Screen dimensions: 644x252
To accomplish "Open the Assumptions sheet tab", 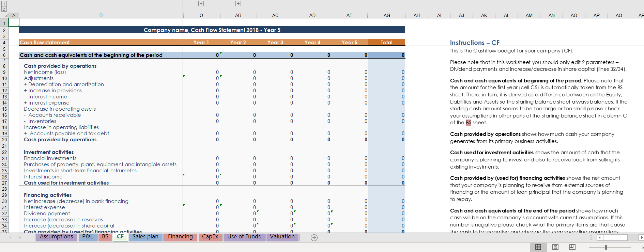I will (x=56, y=237).
